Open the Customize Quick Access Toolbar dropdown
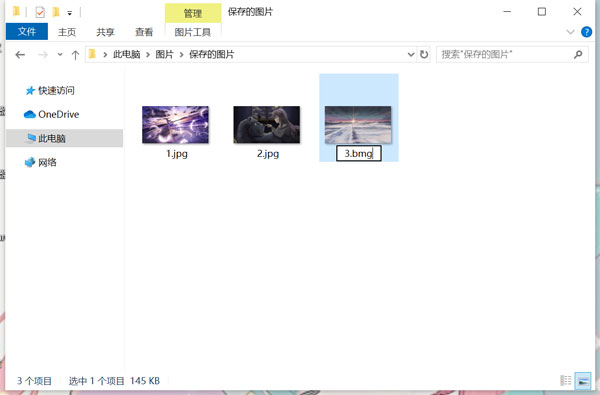The height and width of the screenshot is (395, 600). click(70, 13)
